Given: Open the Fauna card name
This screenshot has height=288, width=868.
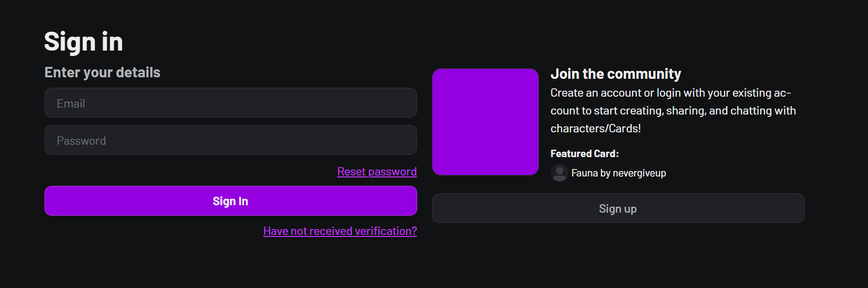Looking at the screenshot, I should click(584, 173).
